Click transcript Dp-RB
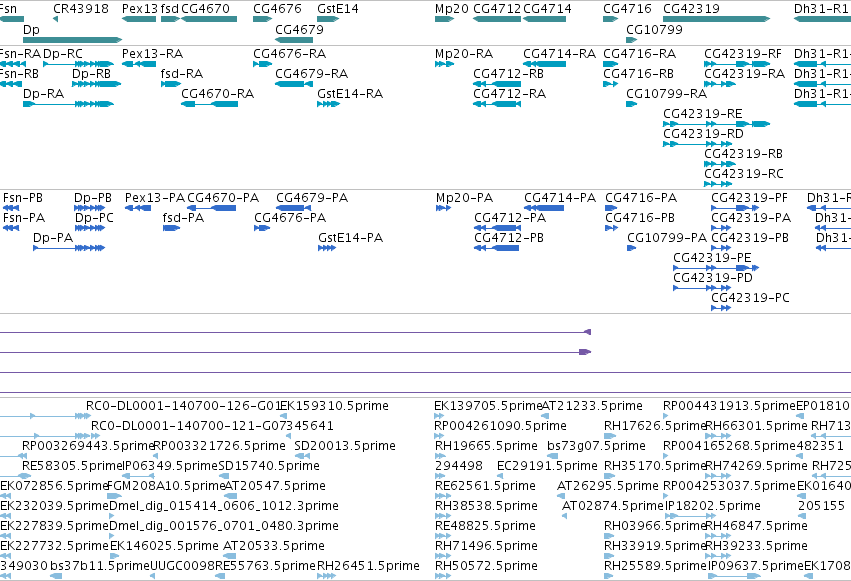 (91, 74)
